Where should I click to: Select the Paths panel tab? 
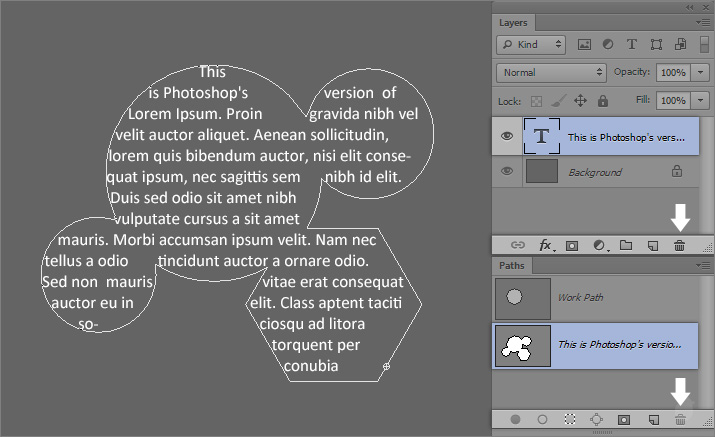pyautogui.click(x=511, y=266)
